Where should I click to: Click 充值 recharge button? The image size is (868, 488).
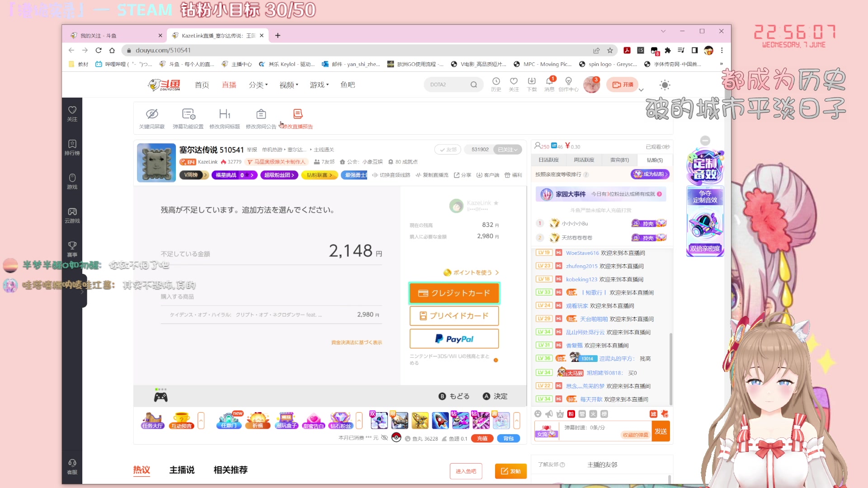click(482, 438)
